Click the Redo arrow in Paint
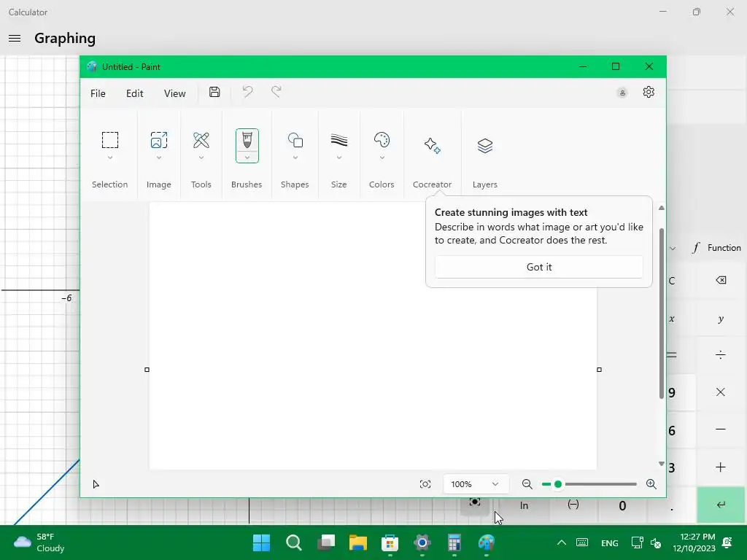The width and height of the screenshot is (747, 560). pos(276,92)
